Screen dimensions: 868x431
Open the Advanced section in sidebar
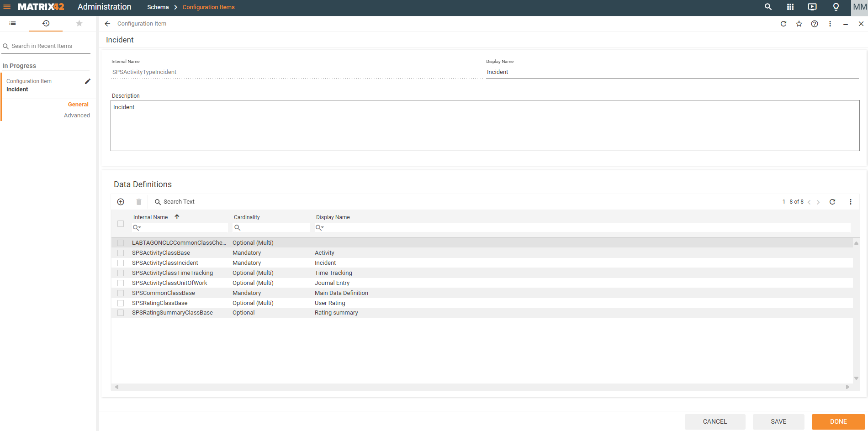point(77,116)
